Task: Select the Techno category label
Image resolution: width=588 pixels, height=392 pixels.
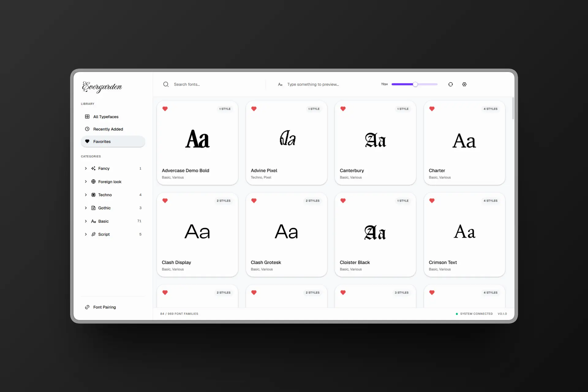Action: pos(105,195)
